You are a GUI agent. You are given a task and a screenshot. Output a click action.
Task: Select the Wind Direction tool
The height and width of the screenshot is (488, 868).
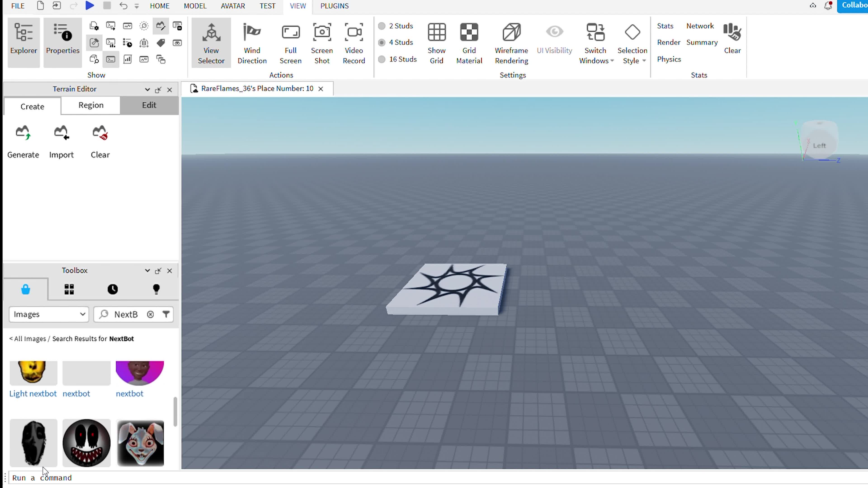pos(252,42)
